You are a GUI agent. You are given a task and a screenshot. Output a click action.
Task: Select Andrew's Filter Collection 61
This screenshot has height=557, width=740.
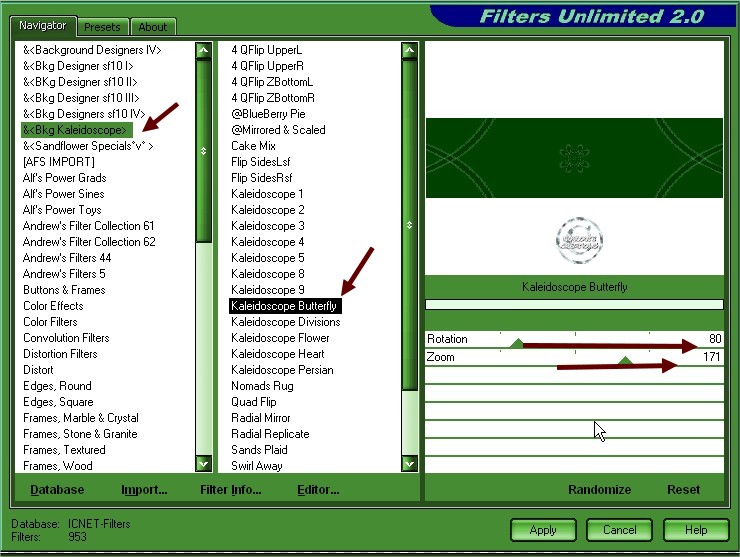tap(88, 226)
